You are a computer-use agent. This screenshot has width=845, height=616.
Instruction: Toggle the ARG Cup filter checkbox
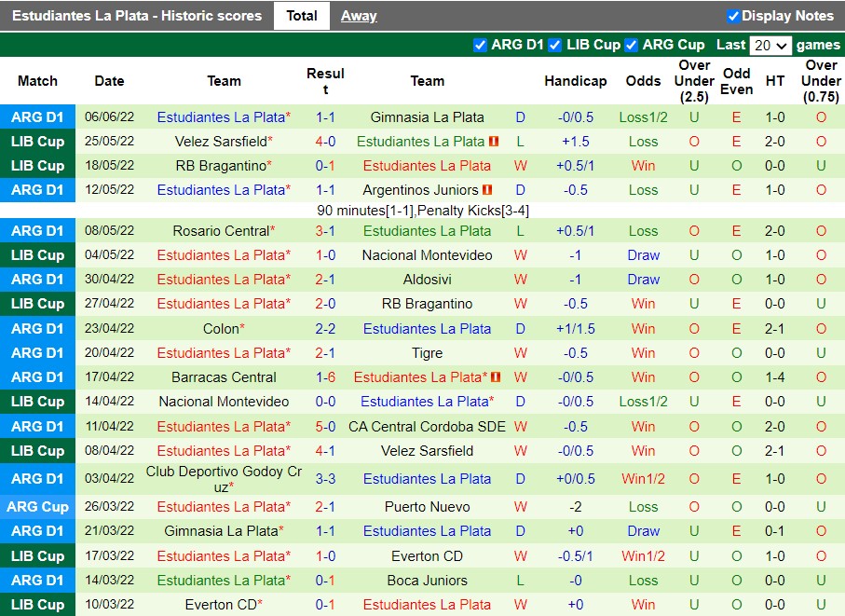click(630, 45)
